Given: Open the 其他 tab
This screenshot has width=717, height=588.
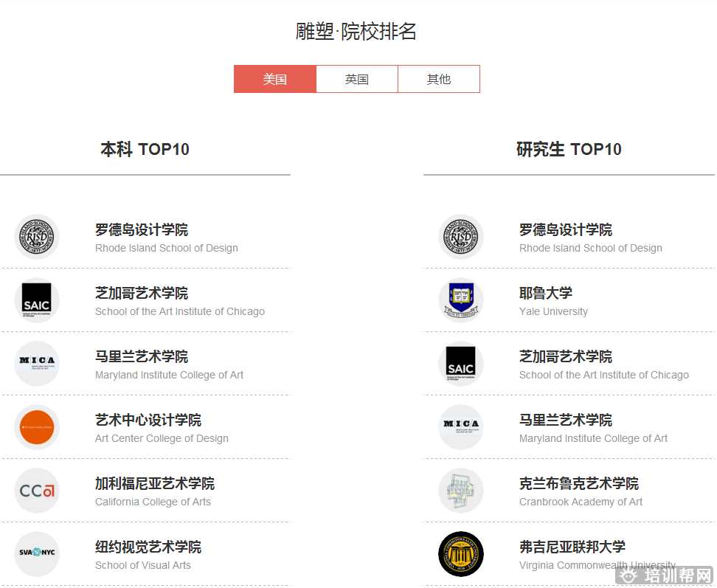Looking at the screenshot, I should 439,79.
